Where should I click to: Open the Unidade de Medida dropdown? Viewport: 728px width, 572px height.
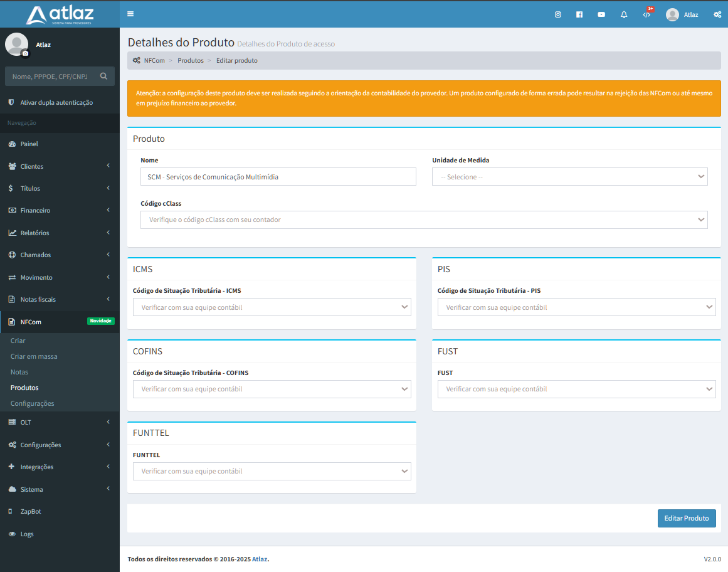[x=569, y=177]
